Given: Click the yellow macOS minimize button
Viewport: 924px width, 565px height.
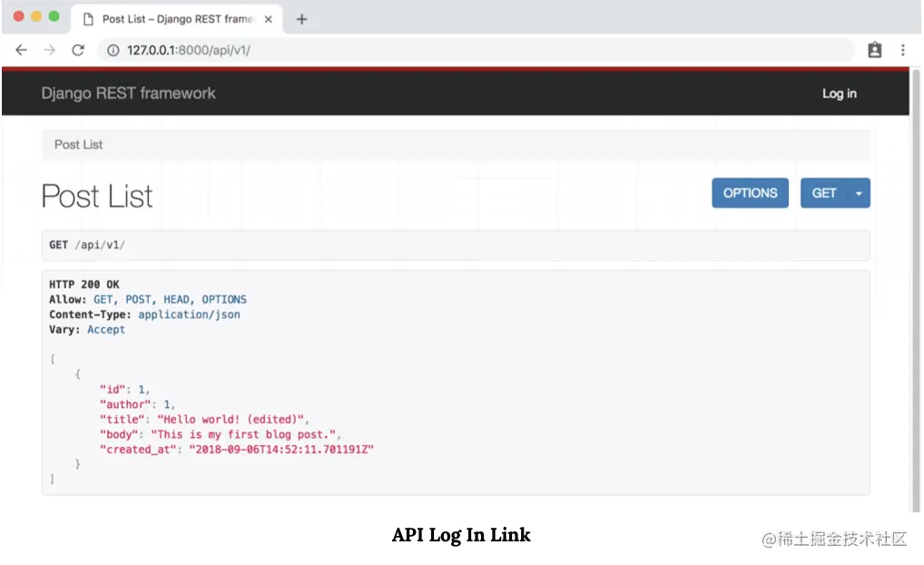Looking at the screenshot, I should 36,16.
